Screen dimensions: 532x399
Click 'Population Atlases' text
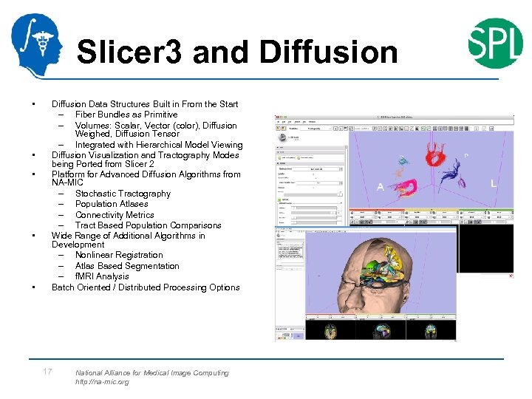112,204
